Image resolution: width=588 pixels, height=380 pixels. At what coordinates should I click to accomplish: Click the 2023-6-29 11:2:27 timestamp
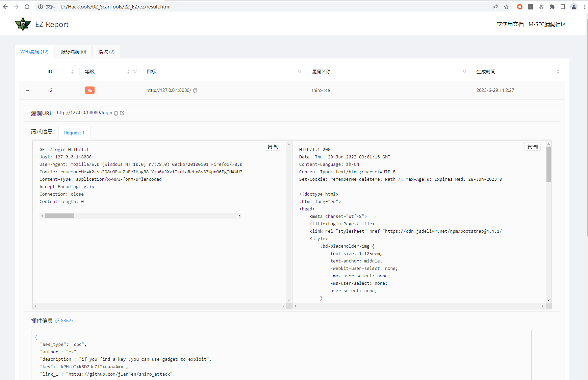495,90
